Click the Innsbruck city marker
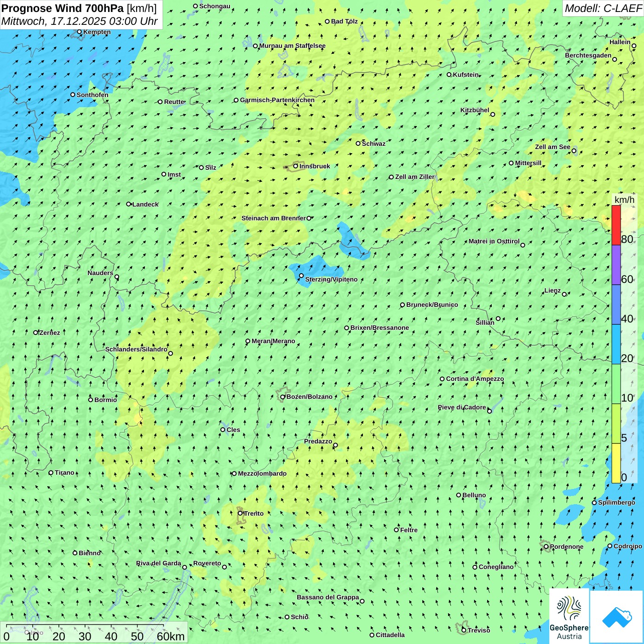The image size is (644, 644). (x=296, y=166)
